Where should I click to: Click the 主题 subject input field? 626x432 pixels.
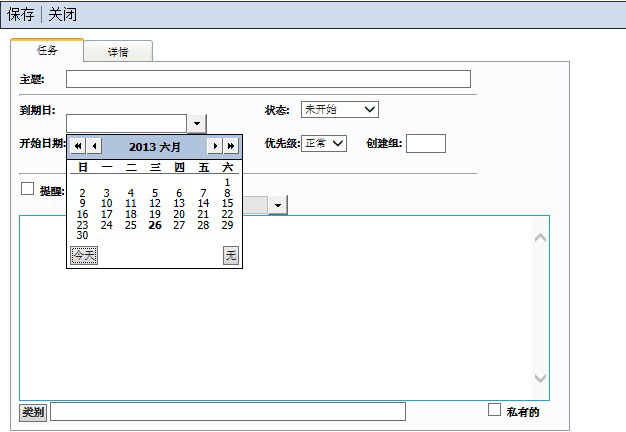[x=268, y=79]
